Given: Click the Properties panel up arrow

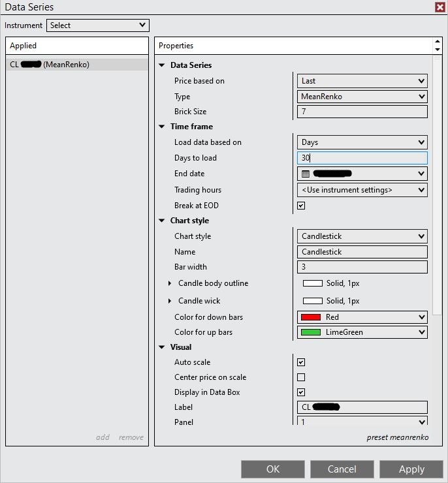Looking at the screenshot, I should [437, 42].
